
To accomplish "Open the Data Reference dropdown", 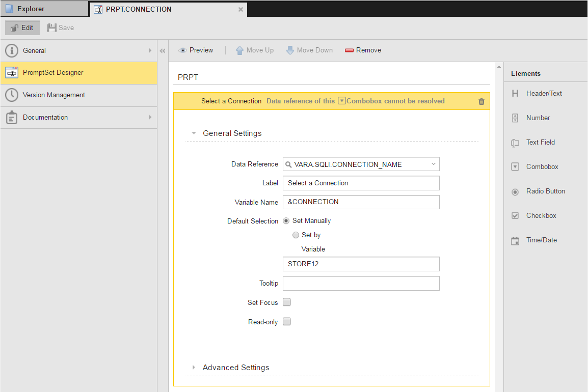I will click(433, 164).
